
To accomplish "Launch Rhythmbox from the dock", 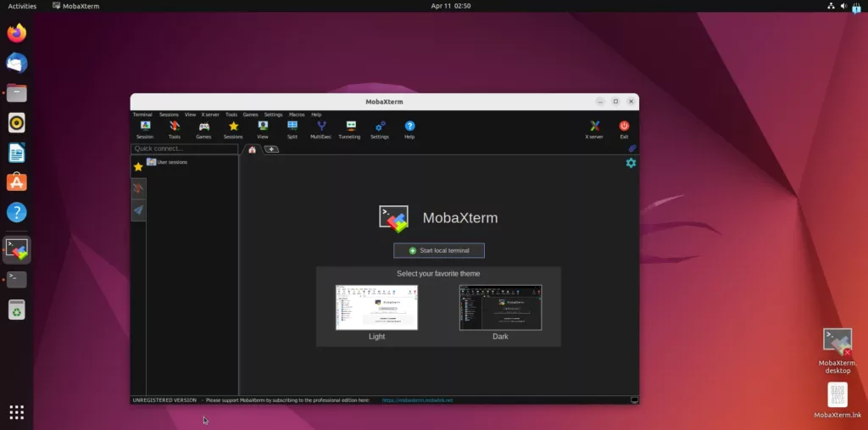I will [17, 122].
